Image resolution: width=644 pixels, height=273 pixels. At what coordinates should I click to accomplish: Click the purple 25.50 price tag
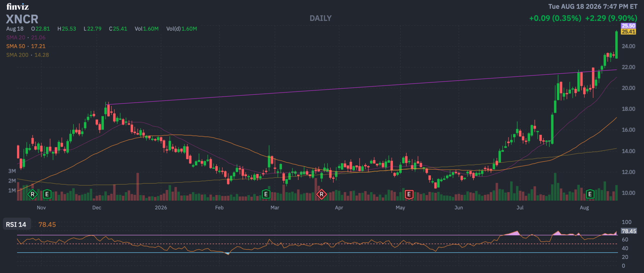[628, 26]
